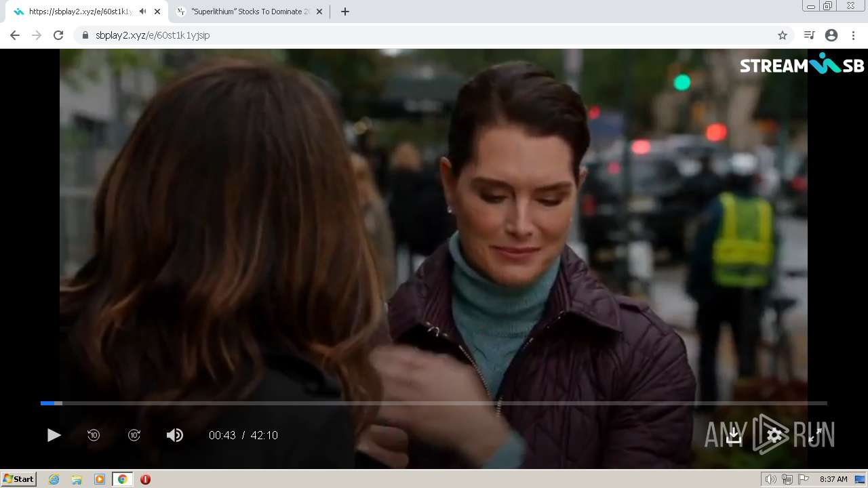This screenshot has width=868, height=488.
Task: Close the sbplay2.xyz tab
Action: 157,12
